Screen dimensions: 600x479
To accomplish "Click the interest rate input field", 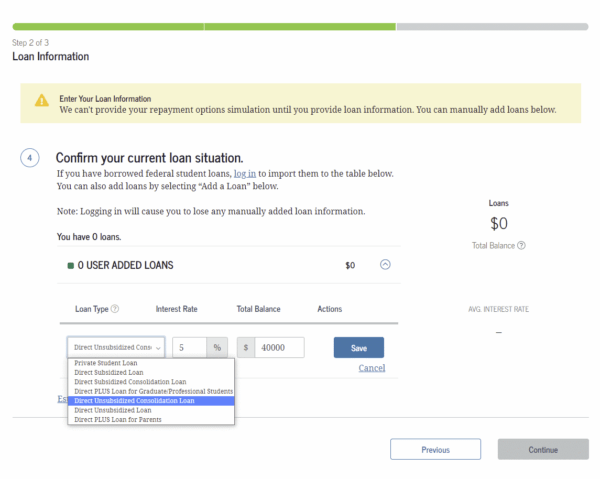I will [x=189, y=347].
